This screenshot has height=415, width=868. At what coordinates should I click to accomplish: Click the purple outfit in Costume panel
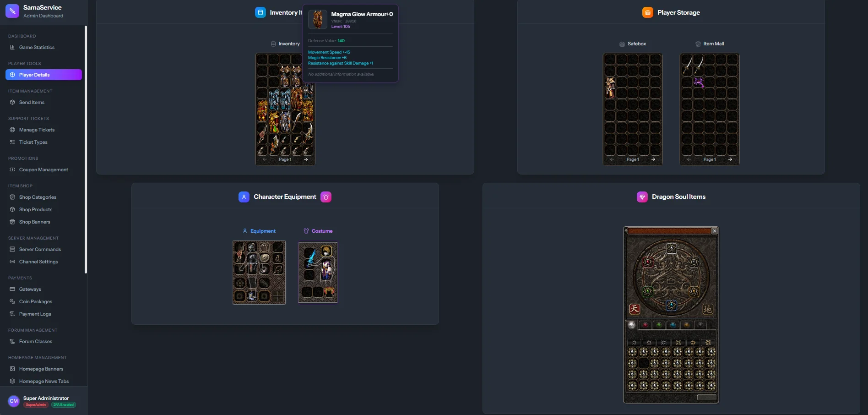coord(326,270)
